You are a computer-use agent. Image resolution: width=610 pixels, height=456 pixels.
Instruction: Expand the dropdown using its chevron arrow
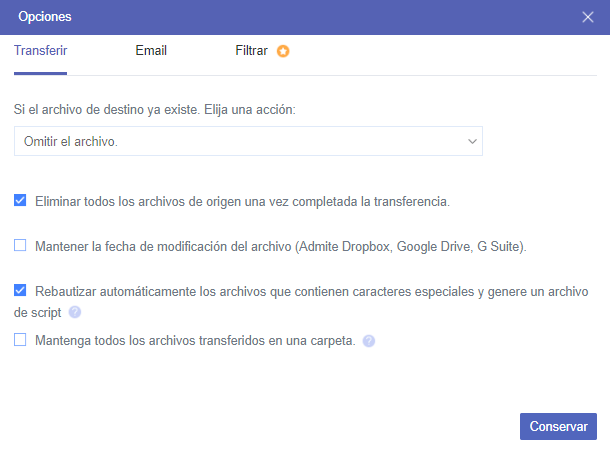(472, 142)
